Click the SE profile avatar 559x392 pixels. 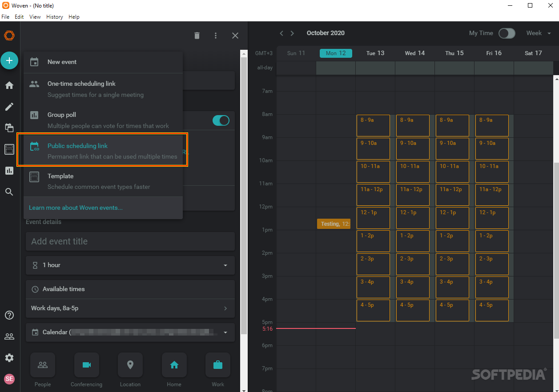9,379
